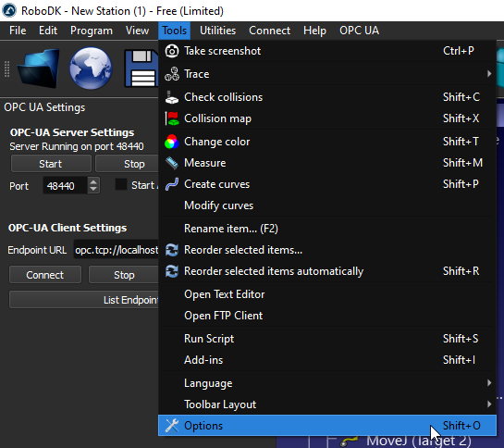
Task: Close the Tools menu from menu bar
Action: pyautogui.click(x=174, y=31)
